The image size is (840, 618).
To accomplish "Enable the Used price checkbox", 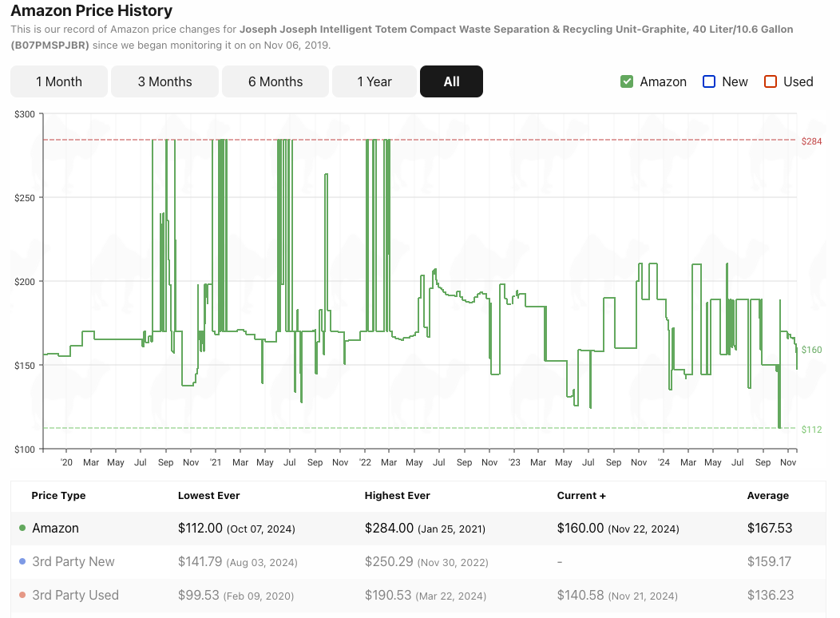I will [x=771, y=81].
